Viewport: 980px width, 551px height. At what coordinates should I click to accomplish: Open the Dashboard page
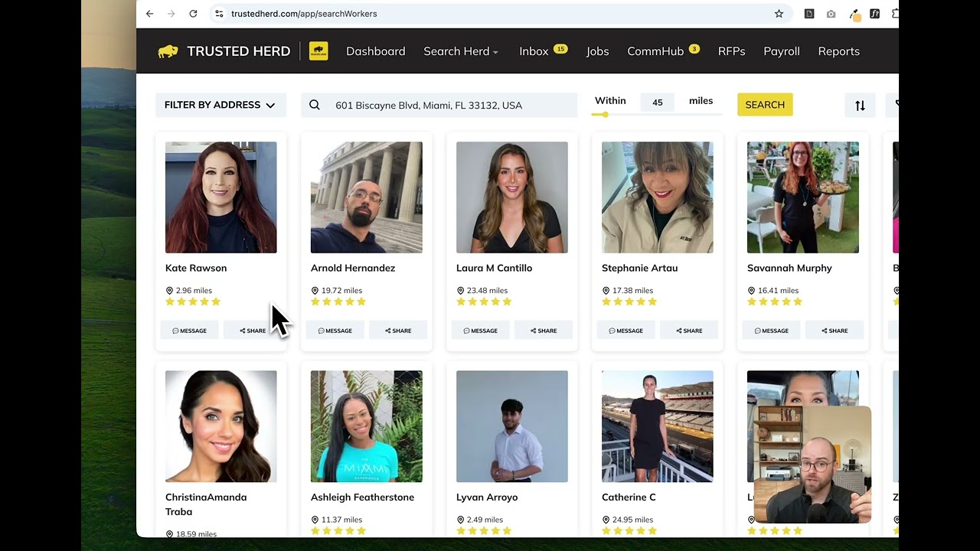376,51
